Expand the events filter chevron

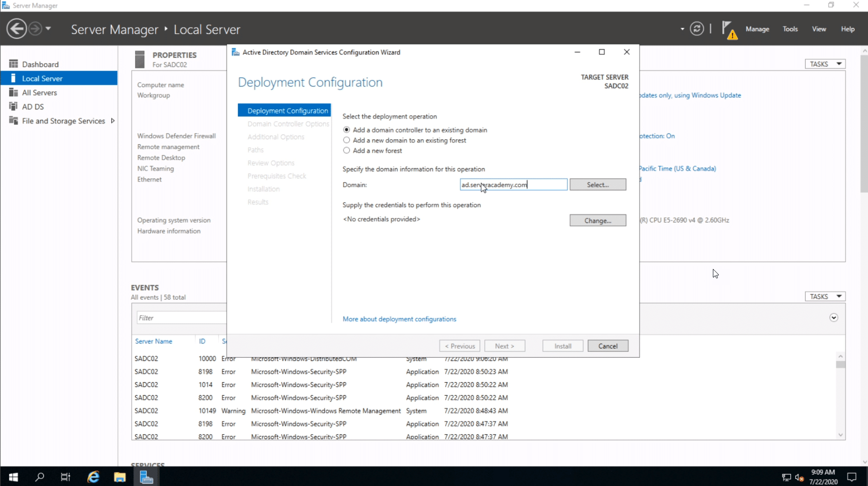coord(834,318)
